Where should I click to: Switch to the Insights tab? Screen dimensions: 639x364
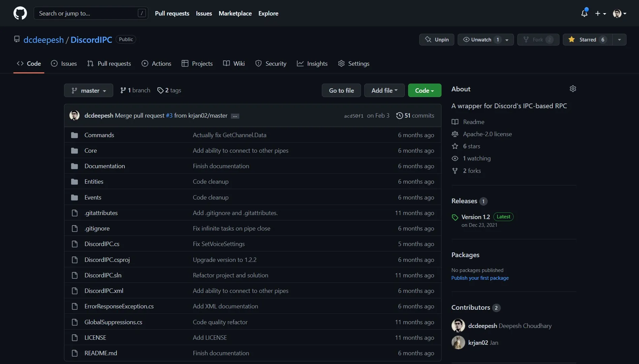tap(312, 64)
